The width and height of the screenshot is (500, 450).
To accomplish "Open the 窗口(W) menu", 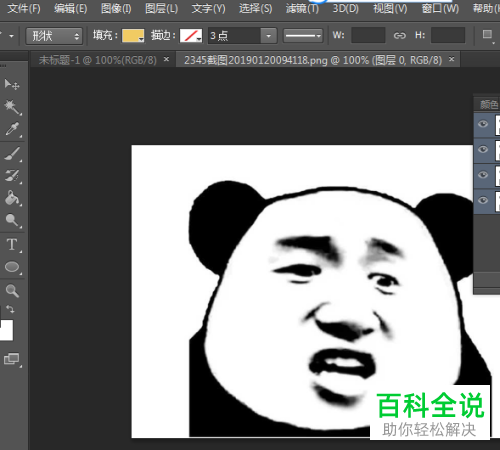I will pos(440,8).
